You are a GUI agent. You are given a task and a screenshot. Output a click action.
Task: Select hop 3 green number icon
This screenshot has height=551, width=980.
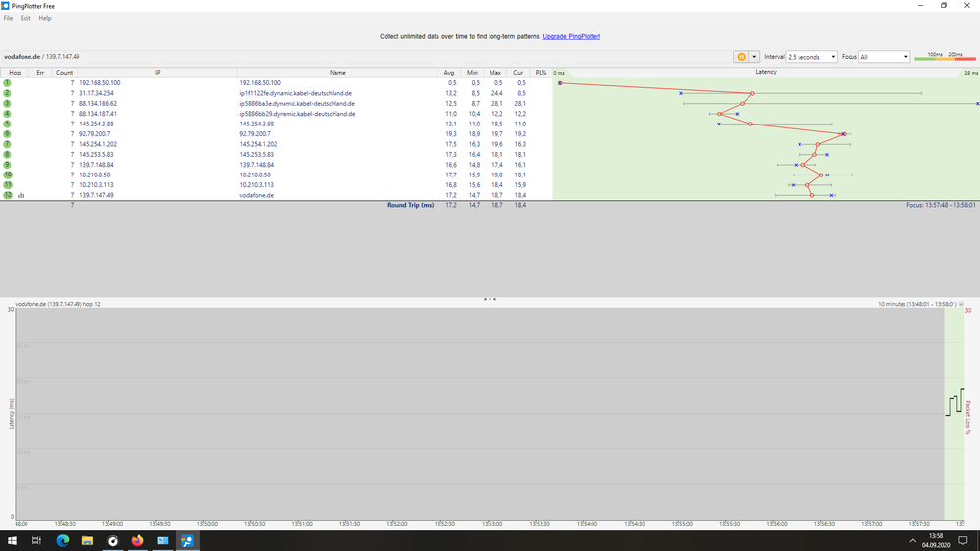(x=8, y=104)
